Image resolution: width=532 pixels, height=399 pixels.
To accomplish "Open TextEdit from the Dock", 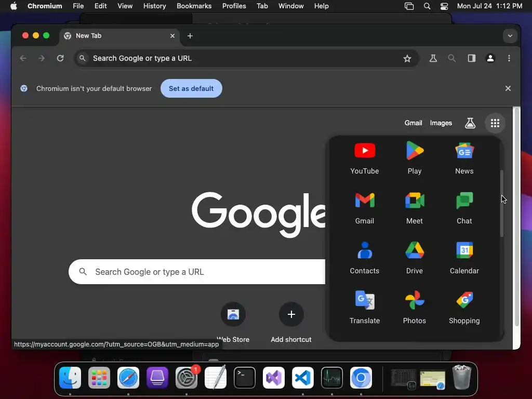I will click(x=216, y=378).
